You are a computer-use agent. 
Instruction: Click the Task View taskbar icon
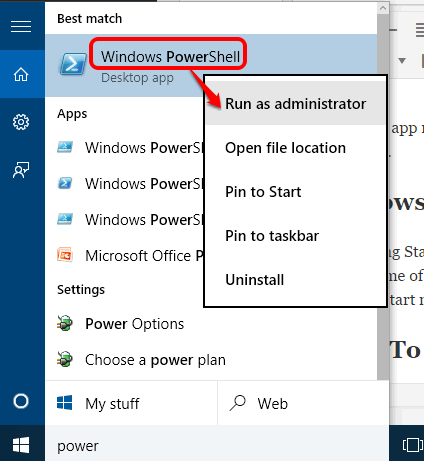tap(412, 445)
